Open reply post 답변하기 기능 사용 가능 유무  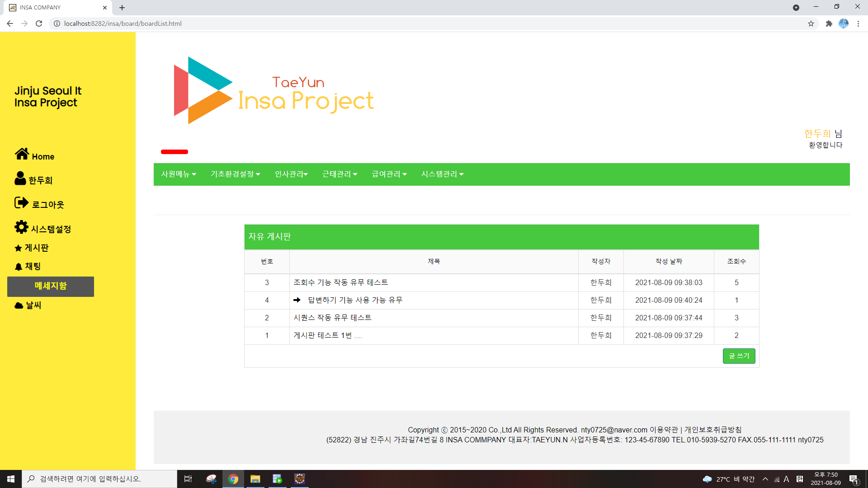(355, 300)
